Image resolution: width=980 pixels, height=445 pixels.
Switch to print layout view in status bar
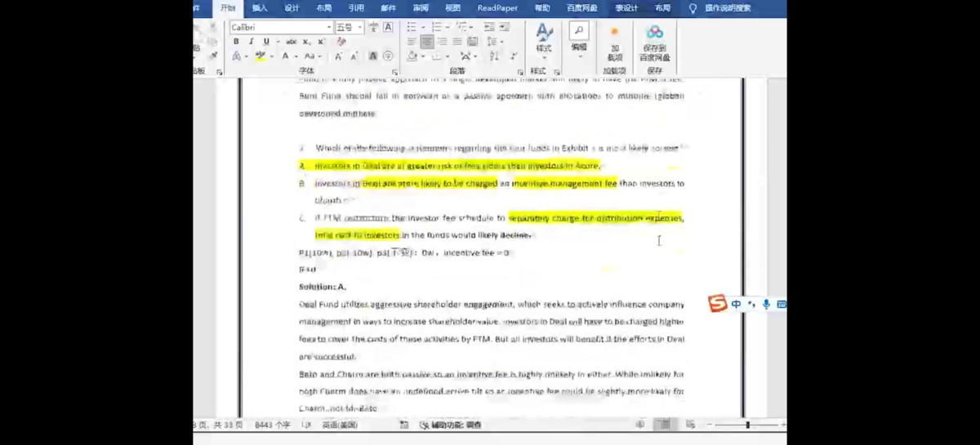click(x=666, y=425)
